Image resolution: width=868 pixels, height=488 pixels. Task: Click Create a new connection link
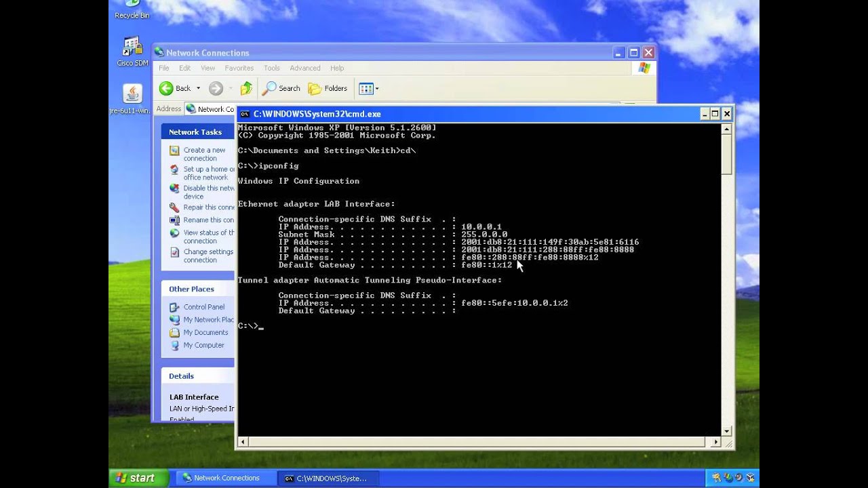(204, 154)
